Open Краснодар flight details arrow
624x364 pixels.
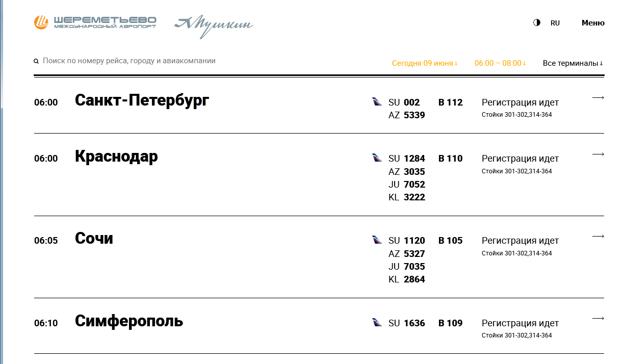click(598, 154)
